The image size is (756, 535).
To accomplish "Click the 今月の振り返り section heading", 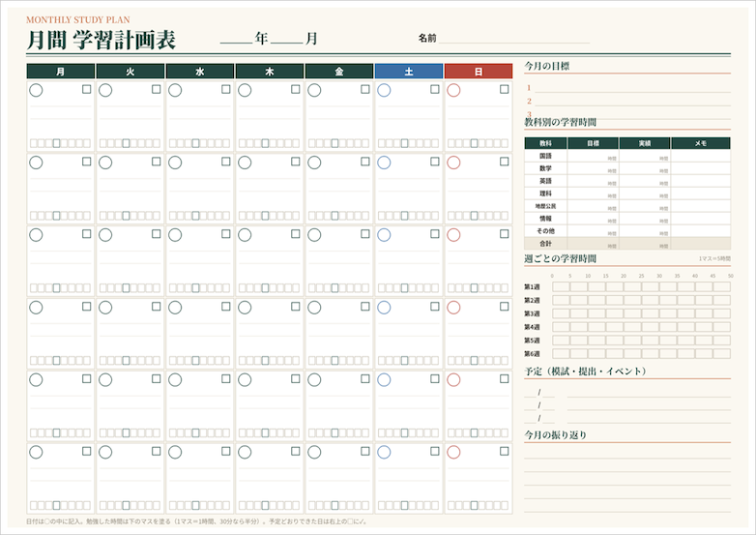I will 556,435.
